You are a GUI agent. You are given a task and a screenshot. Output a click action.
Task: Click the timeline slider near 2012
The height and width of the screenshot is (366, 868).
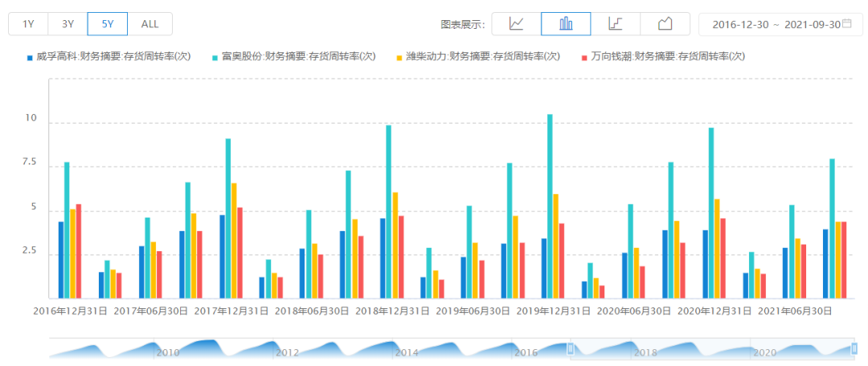[x=287, y=350]
